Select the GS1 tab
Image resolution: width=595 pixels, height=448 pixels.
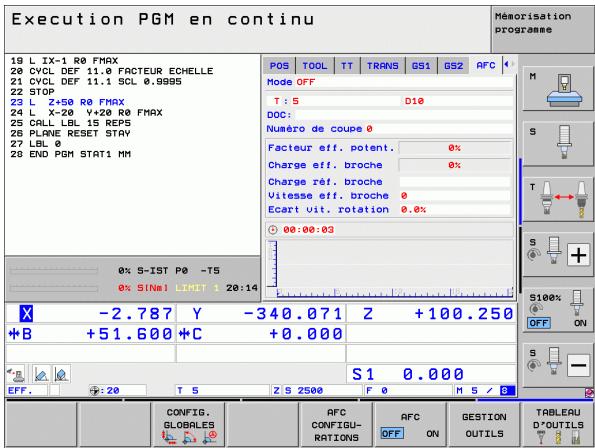pos(421,66)
